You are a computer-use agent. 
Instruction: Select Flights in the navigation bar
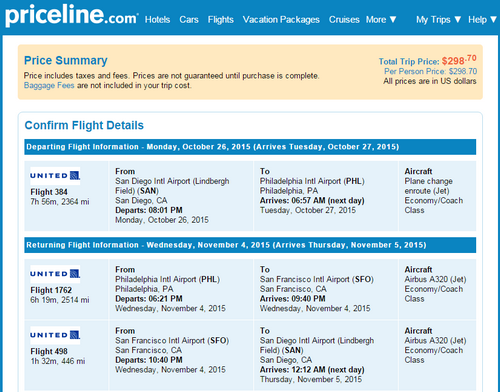[x=221, y=20]
